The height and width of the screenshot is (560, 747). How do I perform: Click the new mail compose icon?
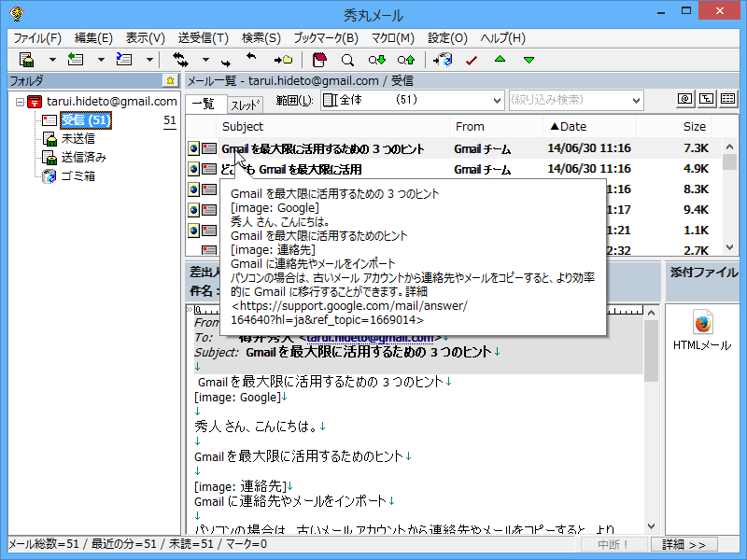click(27, 60)
